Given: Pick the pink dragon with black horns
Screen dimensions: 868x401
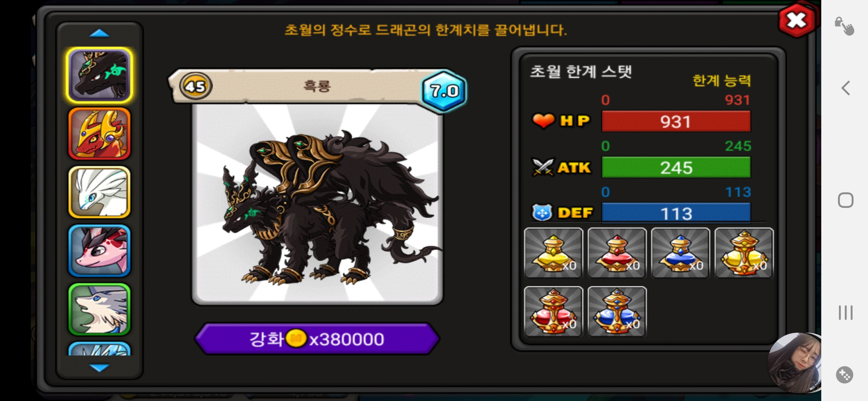Looking at the screenshot, I should (99, 251).
